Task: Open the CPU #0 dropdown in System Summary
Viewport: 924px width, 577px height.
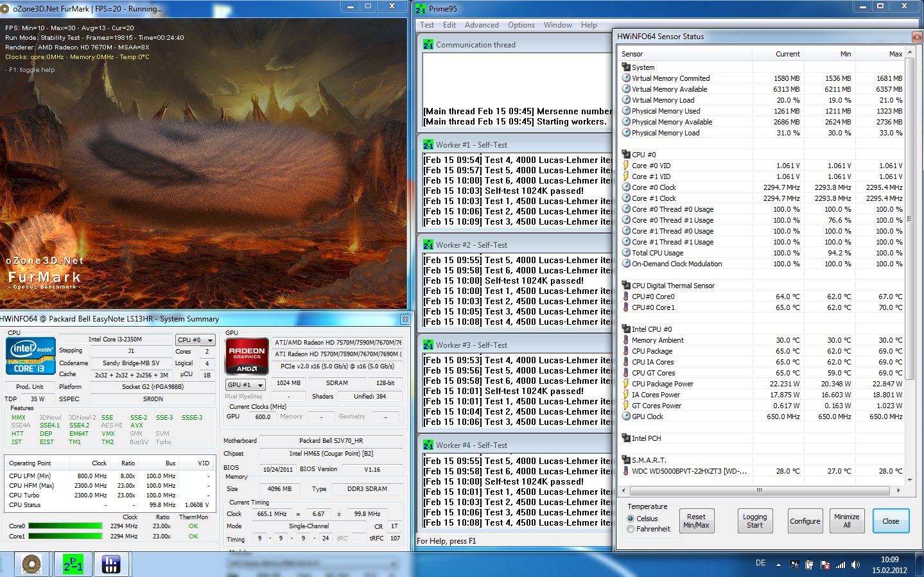Action: click(x=195, y=340)
